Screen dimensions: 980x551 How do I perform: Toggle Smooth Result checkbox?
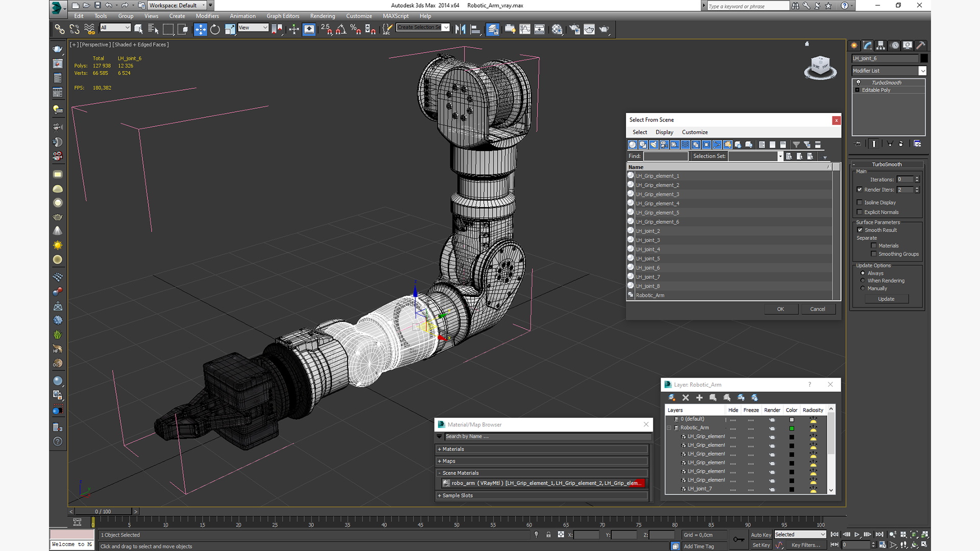pyautogui.click(x=860, y=230)
